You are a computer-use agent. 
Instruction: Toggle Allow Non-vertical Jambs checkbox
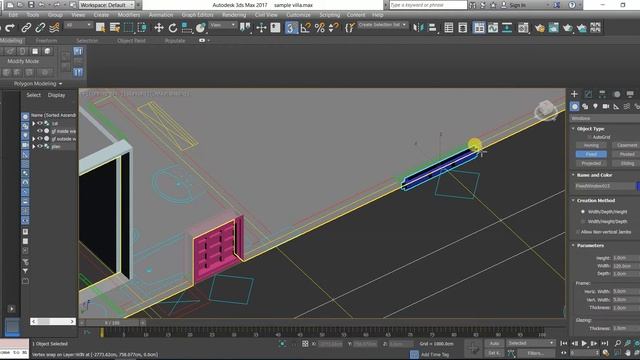coord(578,232)
